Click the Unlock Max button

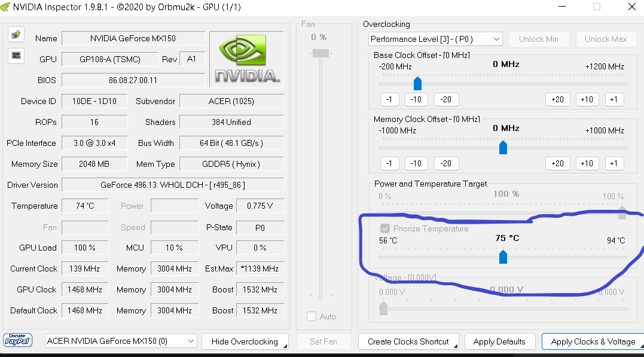click(606, 39)
